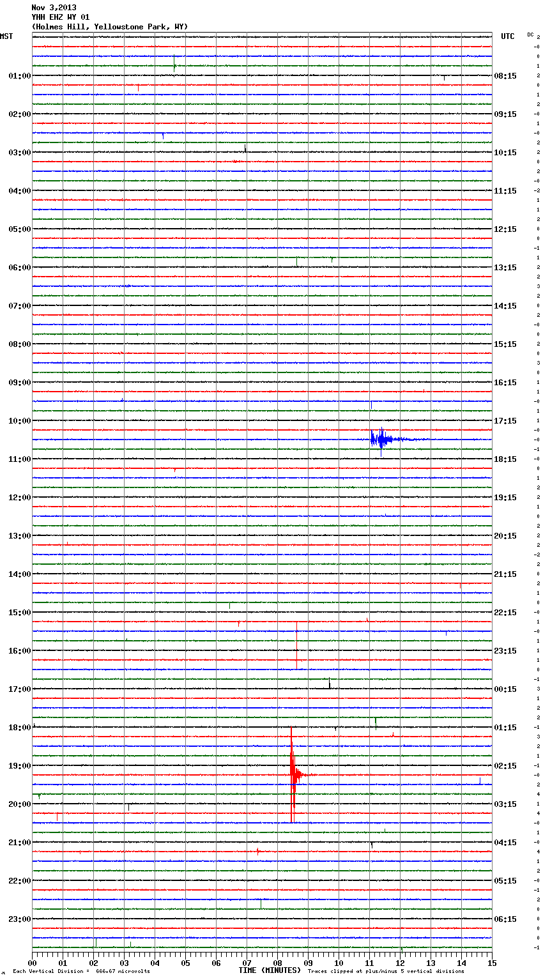Click the UTC column header
This screenshot has width=543, height=980.
(x=508, y=36)
